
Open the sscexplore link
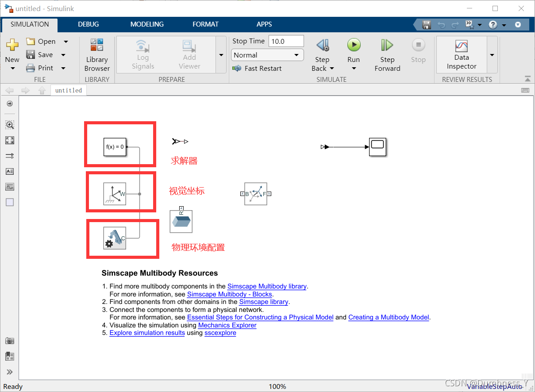(x=220, y=333)
